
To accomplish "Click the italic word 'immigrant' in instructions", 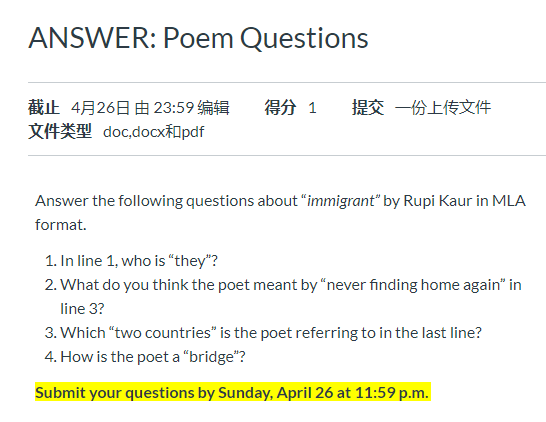I will [x=341, y=201].
